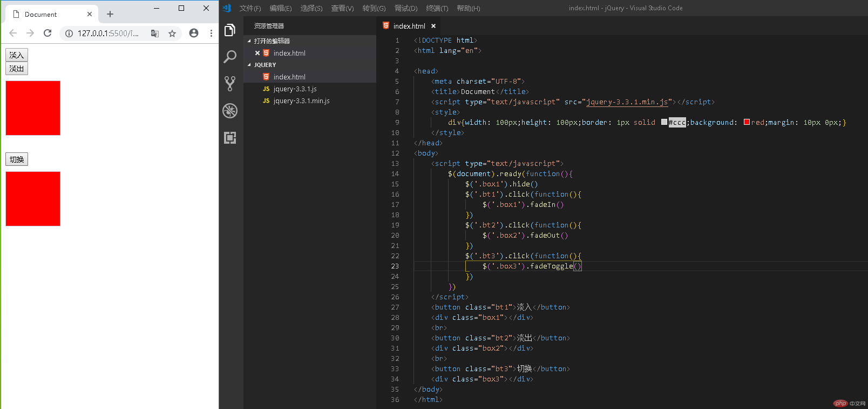Image resolution: width=868 pixels, height=409 pixels.
Task: Click the 淡入 button in browser
Action: (17, 55)
